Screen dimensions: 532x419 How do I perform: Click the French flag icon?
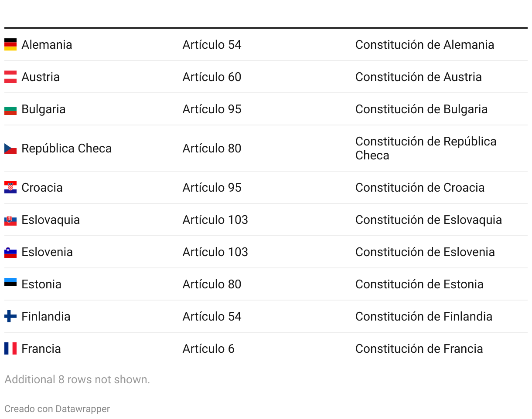[10, 348]
